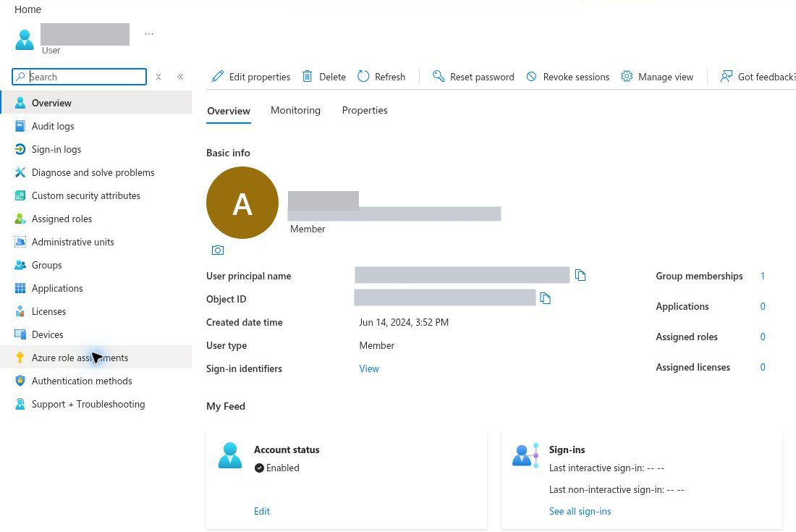Click the Refresh button

[x=381, y=77]
